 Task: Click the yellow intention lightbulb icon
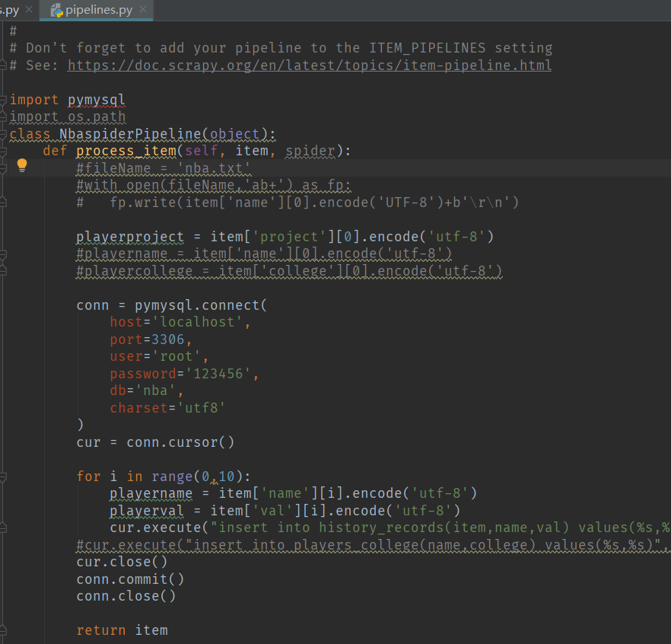point(22,165)
